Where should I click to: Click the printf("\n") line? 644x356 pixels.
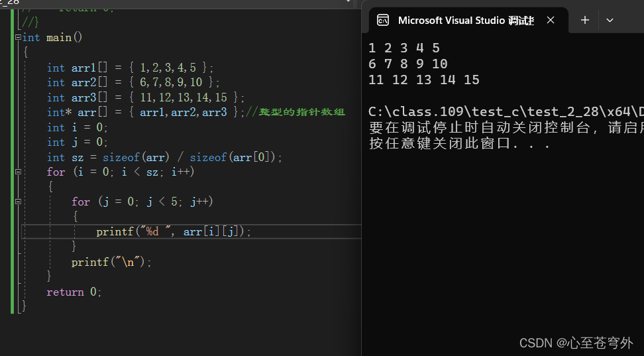click(111, 262)
